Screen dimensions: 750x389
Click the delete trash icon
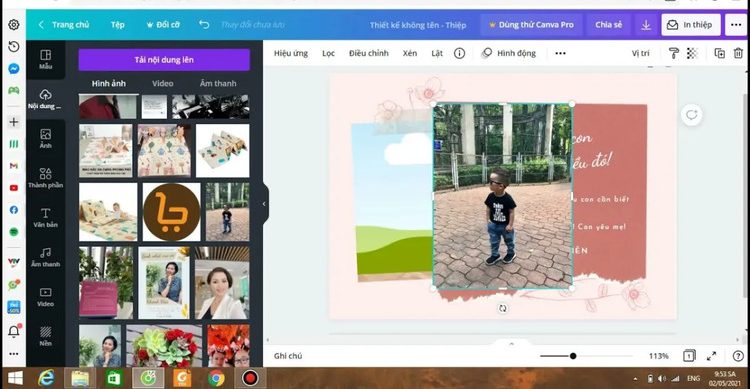738,53
